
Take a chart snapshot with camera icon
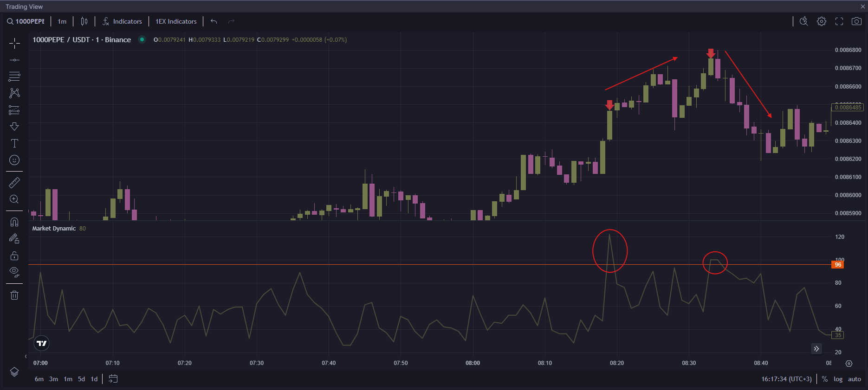point(856,21)
